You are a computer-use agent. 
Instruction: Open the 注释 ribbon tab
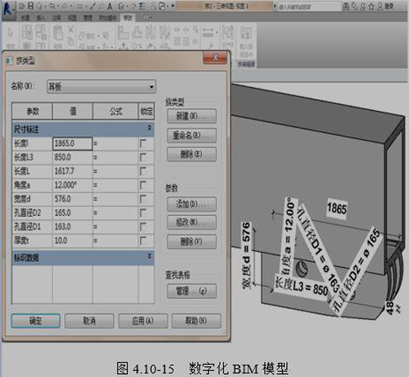pyautogui.click(x=57, y=18)
